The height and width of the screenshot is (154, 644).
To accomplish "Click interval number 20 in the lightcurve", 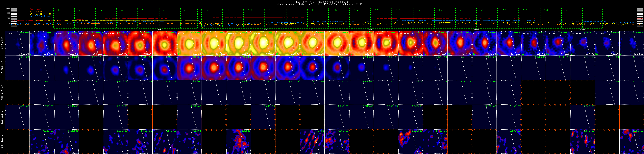I will [x=461, y=10].
